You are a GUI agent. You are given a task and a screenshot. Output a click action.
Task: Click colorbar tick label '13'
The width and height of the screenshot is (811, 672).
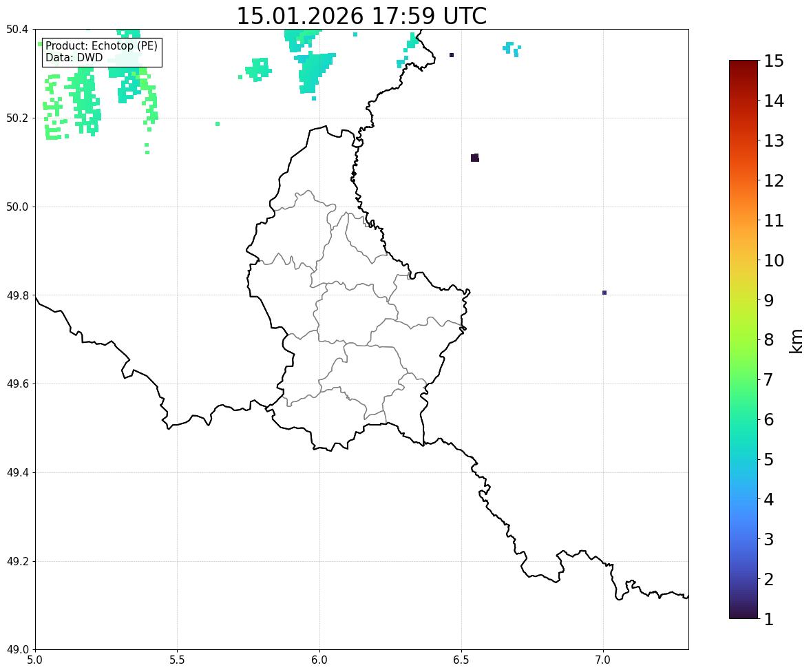(774, 140)
